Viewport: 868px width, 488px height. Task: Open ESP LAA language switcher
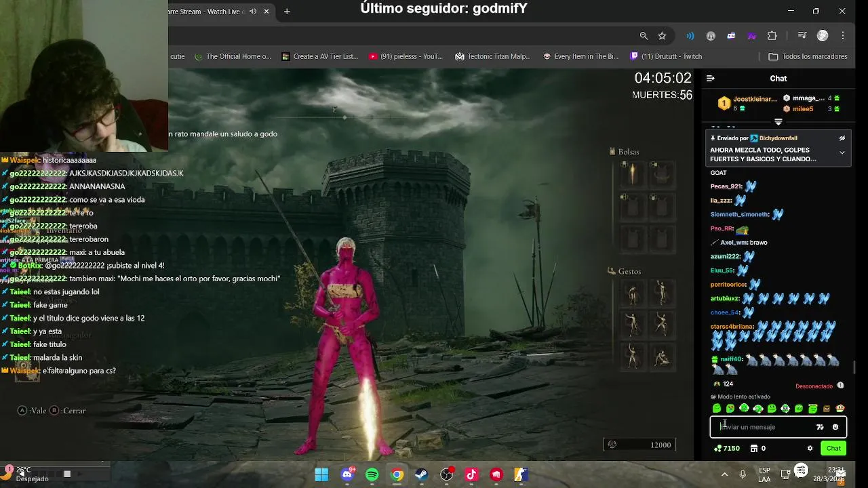764,474
